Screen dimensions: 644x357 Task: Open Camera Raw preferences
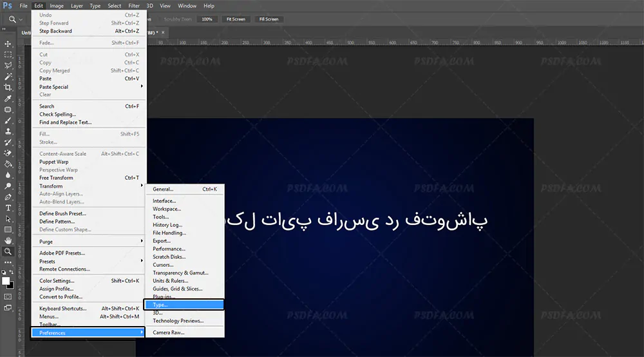tap(185, 333)
